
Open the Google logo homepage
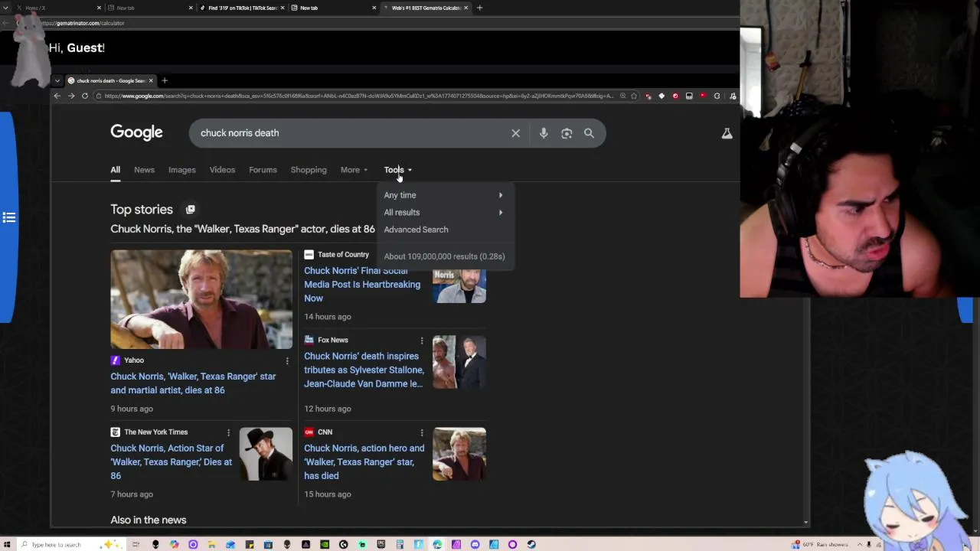pos(136,132)
